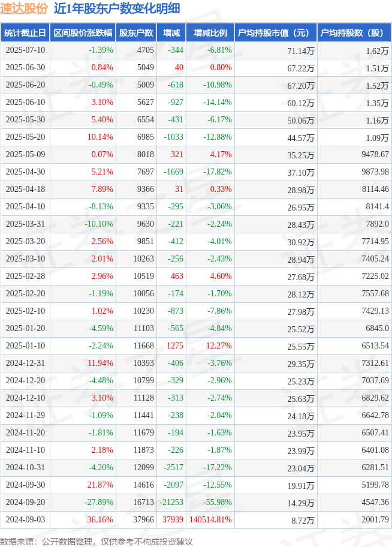Click the change ratio -6.81%
This screenshot has width=392, height=547.
pos(220,50)
